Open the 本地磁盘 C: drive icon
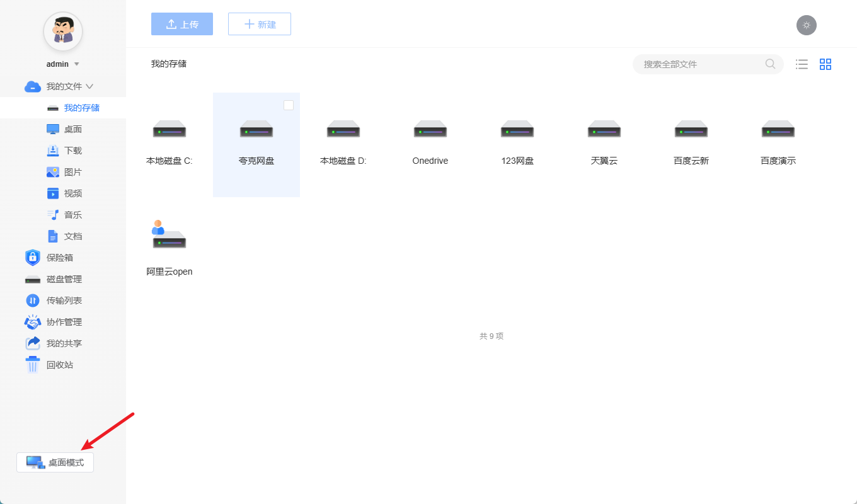This screenshot has width=857, height=504. (169, 130)
